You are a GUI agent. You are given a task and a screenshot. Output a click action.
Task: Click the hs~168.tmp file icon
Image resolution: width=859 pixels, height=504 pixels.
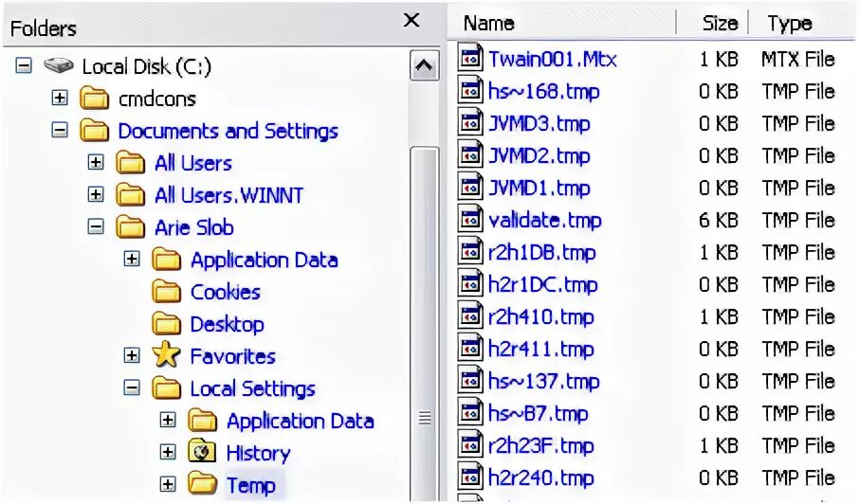point(470,90)
